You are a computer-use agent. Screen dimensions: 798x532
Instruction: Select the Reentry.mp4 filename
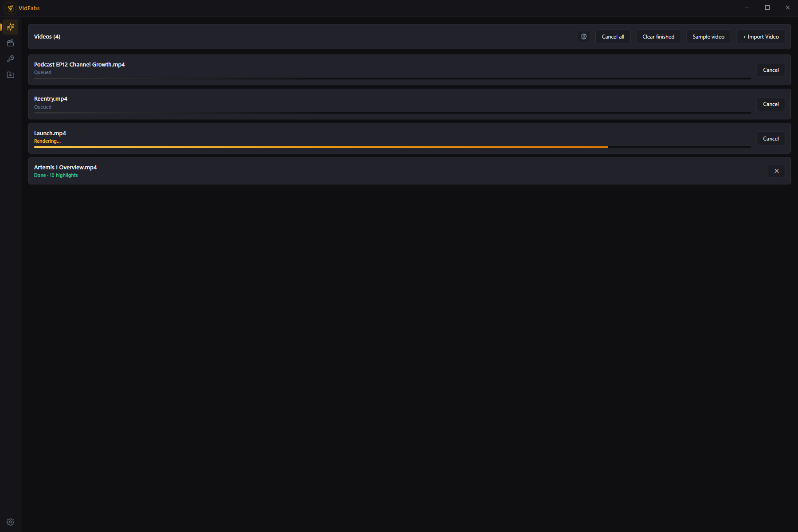tap(51, 99)
